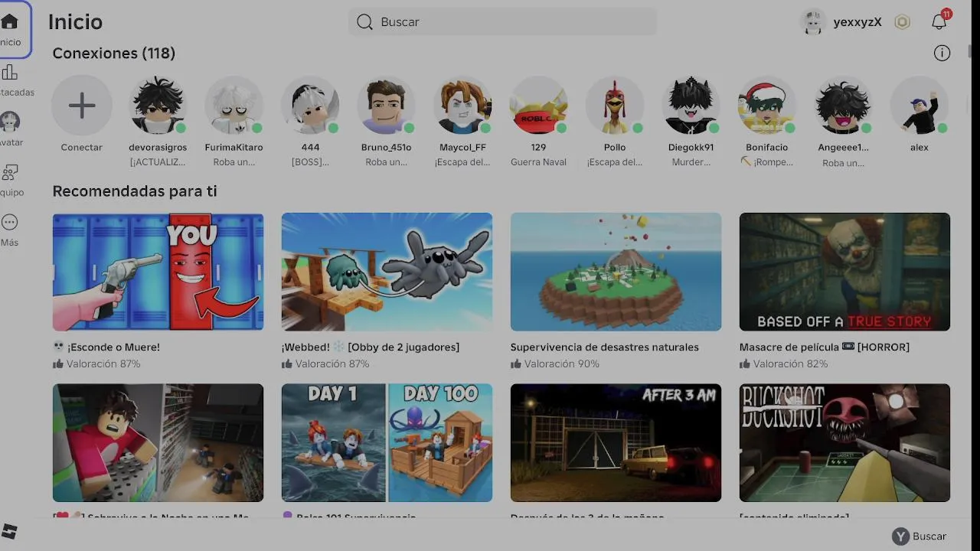Click the Y Buscar button at bottom right
The image size is (980, 551).
tap(920, 536)
